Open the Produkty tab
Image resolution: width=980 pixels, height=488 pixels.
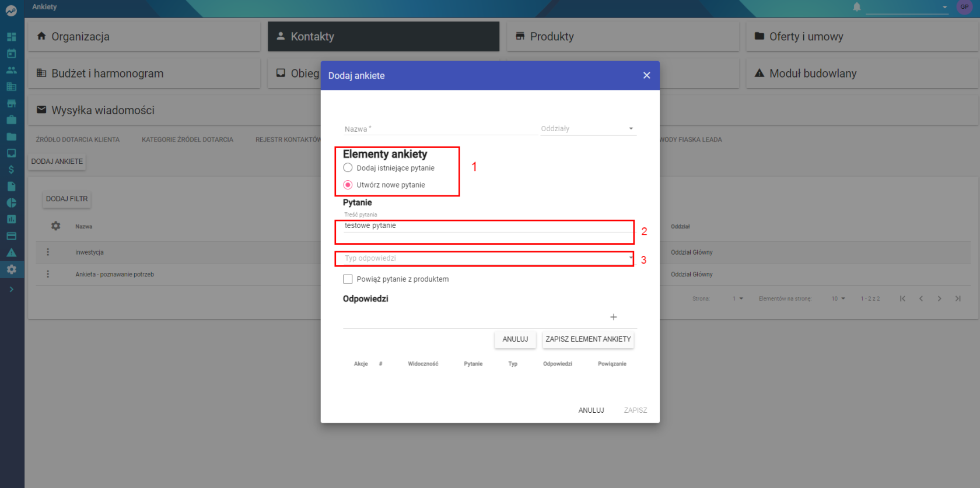coord(623,37)
